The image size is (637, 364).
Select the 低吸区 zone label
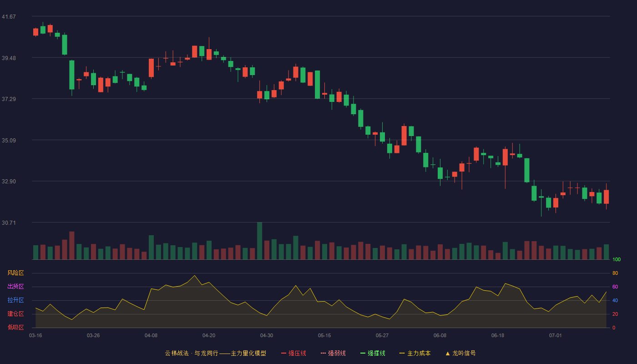point(15,328)
